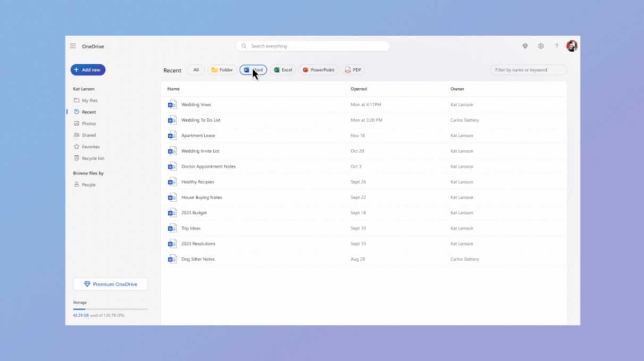Open the user profile avatar

point(572,46)
